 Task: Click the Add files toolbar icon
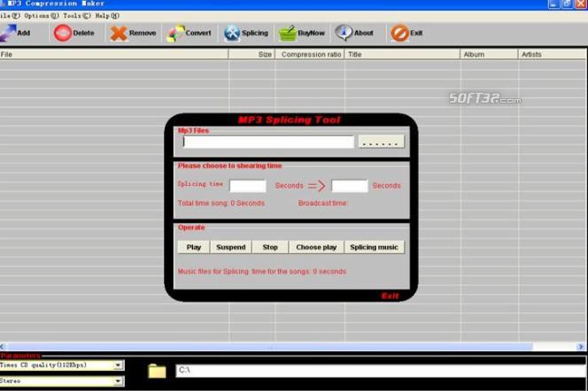click(x=8, y=33)
